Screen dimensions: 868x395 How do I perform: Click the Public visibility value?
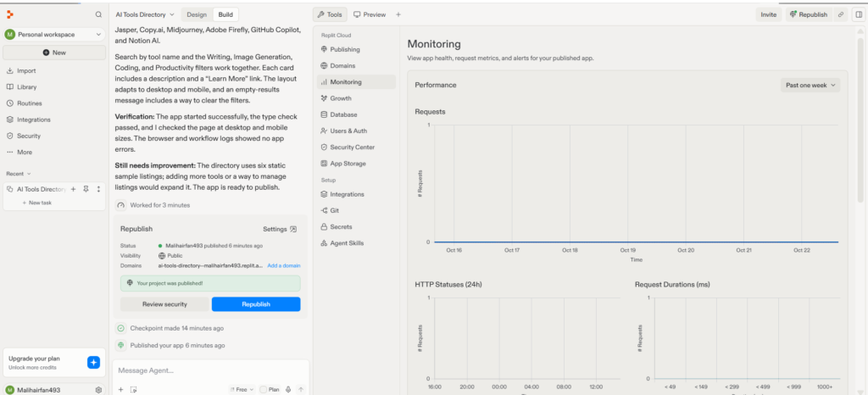(170, 256)
